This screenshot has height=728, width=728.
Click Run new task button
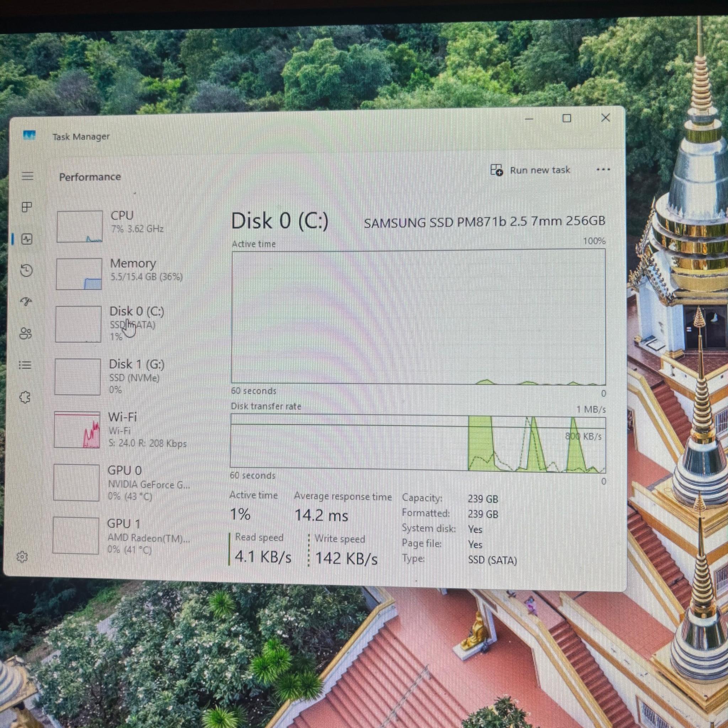coord(530,170)
